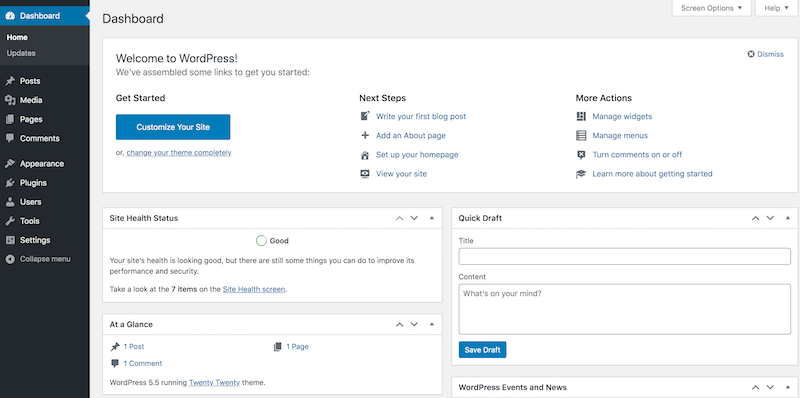This screenshot has height=398, width=800.
Task: Move At a Glance panel down
Action: [414, 324]
